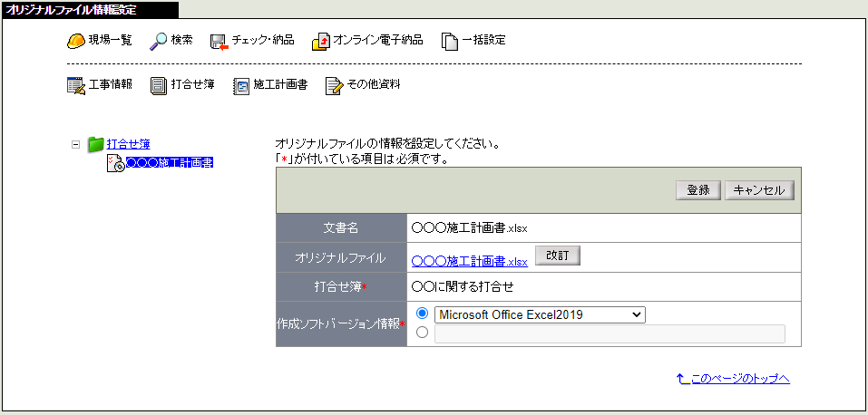Click the 作成ソフトバージョン情報 header cell
This screenshot has height=415, width=868.
pos(341,324)
